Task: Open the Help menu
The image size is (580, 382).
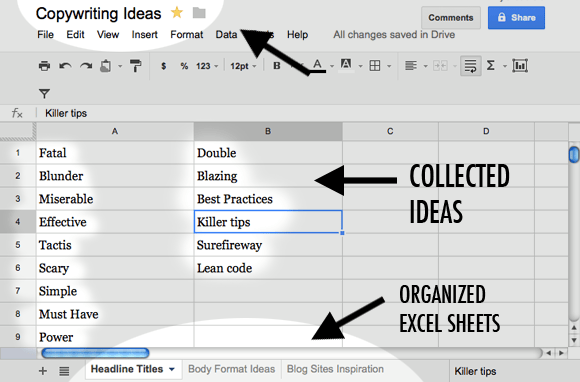Action: 297,35
